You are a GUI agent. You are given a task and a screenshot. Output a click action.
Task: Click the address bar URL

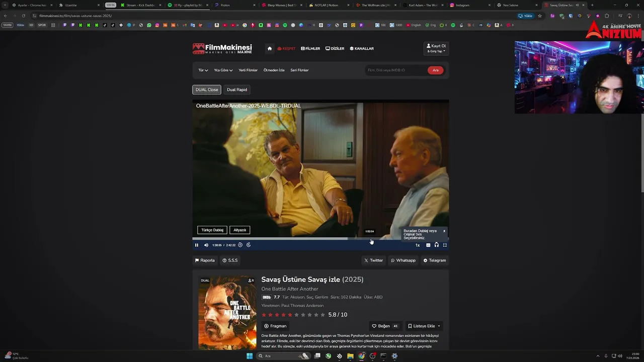pos(75,16)
